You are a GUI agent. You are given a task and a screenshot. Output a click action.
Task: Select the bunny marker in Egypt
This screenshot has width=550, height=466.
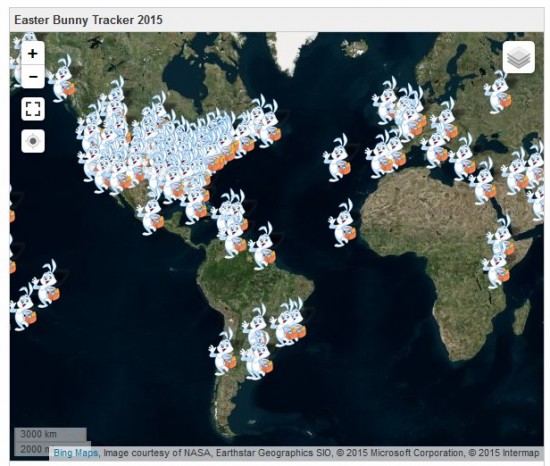tap(483, 182)
